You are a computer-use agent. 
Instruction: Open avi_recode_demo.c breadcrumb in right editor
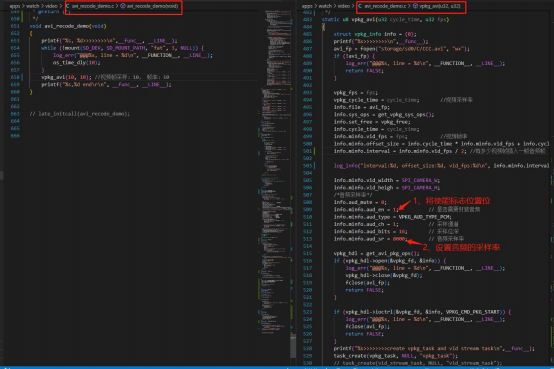(385, 6)
